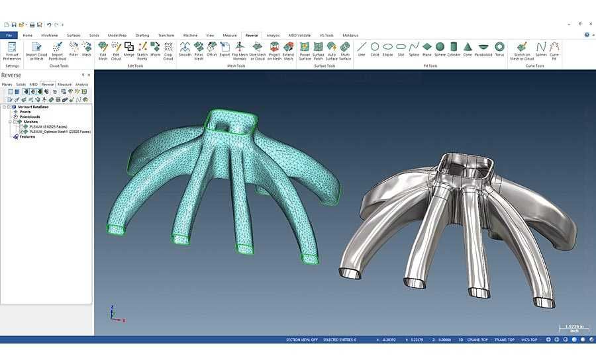The image size is (596, 364).
Task: Select the Pointclouds tree item
Action: [30, 116]
